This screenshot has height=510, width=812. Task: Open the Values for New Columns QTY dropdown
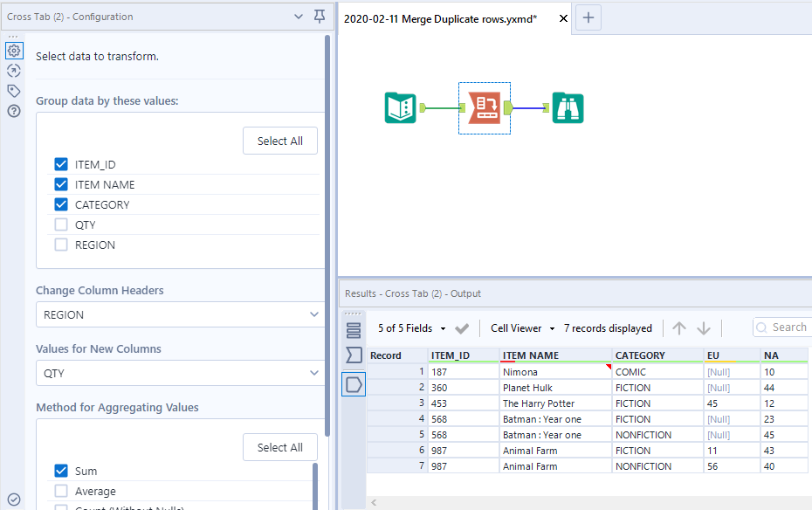pos(180,373)
